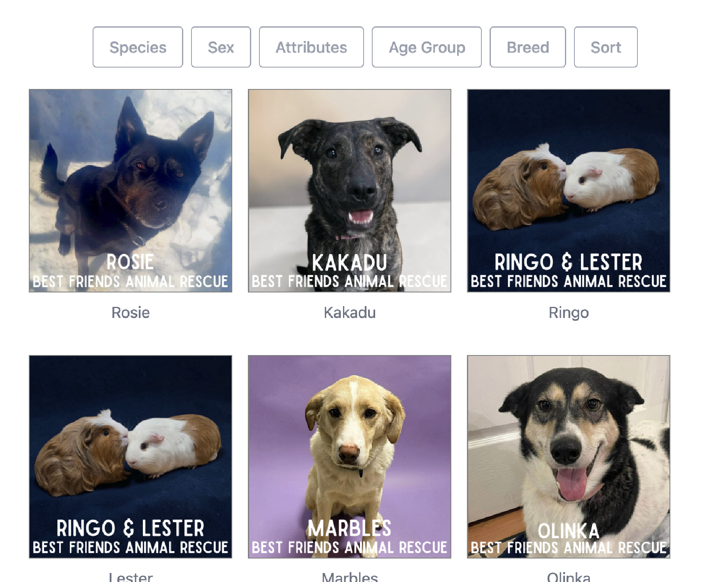Image resolution: width=728 pixels, height=582 pixels.
Task: Open Olinka's smiling dog photo
Action: pos(569,457)
